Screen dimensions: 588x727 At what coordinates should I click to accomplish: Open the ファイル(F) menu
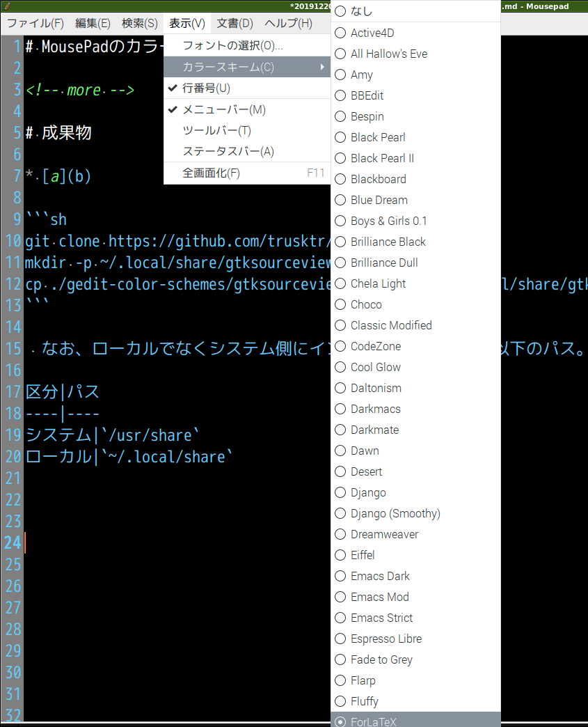pos(35,23)
